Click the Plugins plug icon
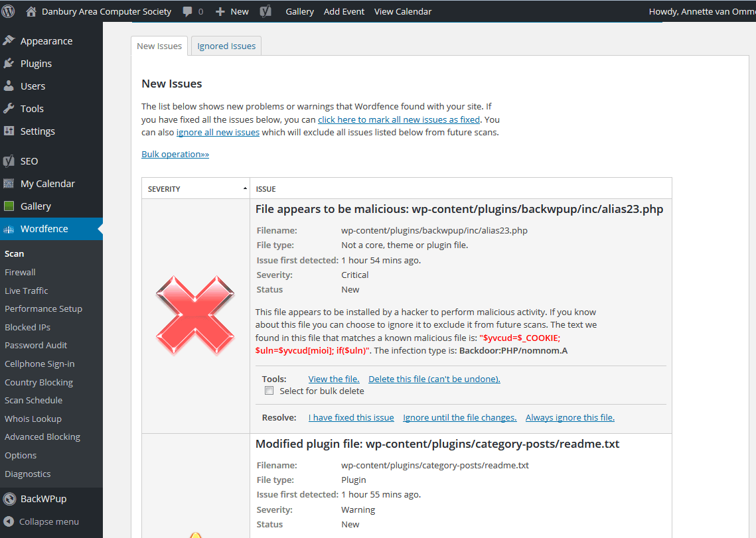 coord(9,63)
